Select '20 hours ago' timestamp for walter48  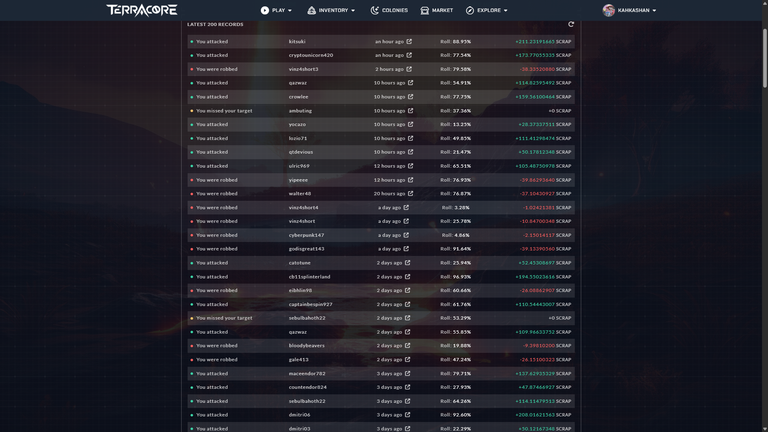(x=389, y=193)
